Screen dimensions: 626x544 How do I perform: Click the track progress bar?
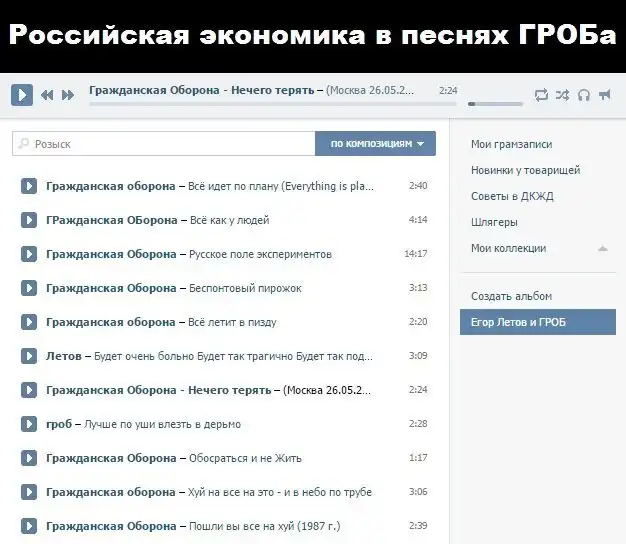point(270,103)
